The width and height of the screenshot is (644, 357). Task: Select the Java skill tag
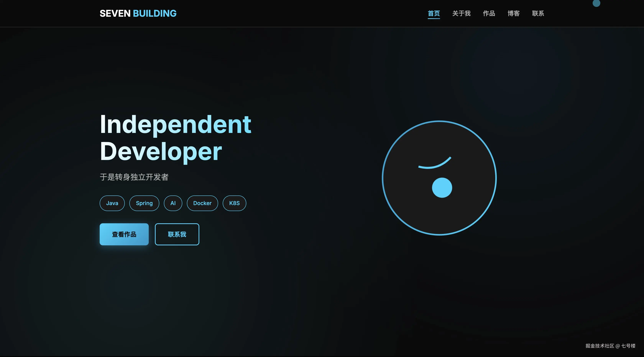[x=112, y=203]
